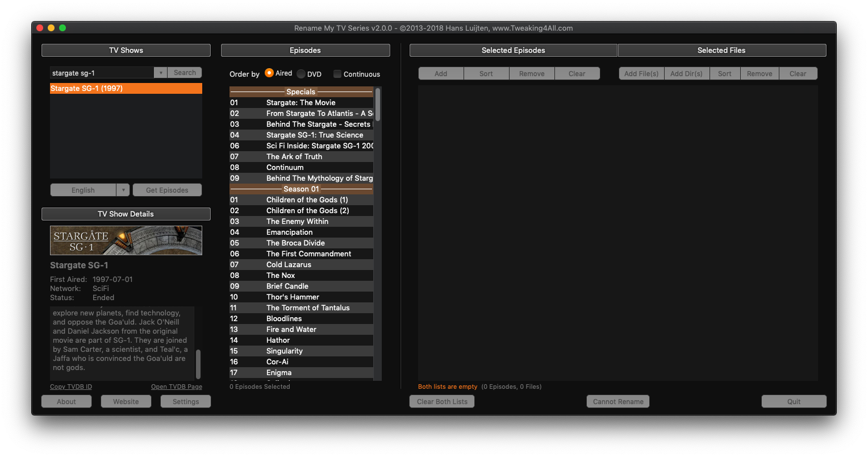Click the Selected Files panel header
Screen dimensions: 868x457
pyautogui.click(x=721, y=50)
